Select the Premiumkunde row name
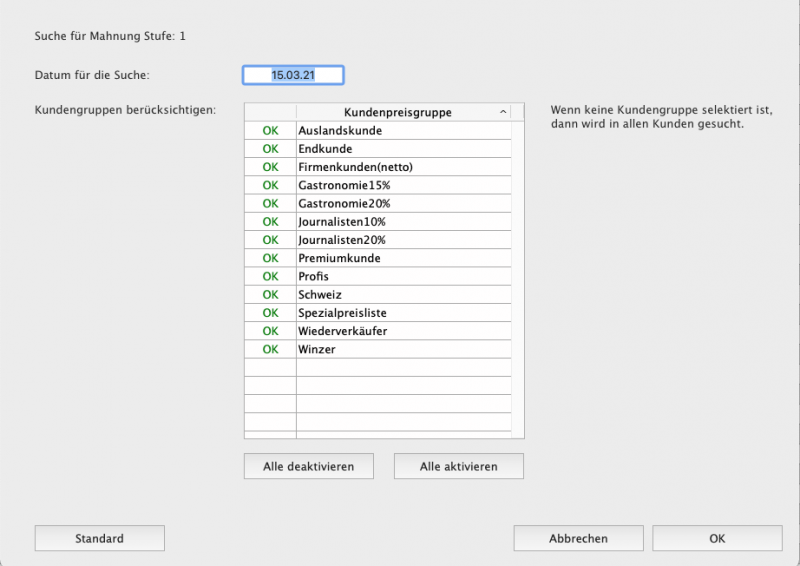 [x=404, y=258]
